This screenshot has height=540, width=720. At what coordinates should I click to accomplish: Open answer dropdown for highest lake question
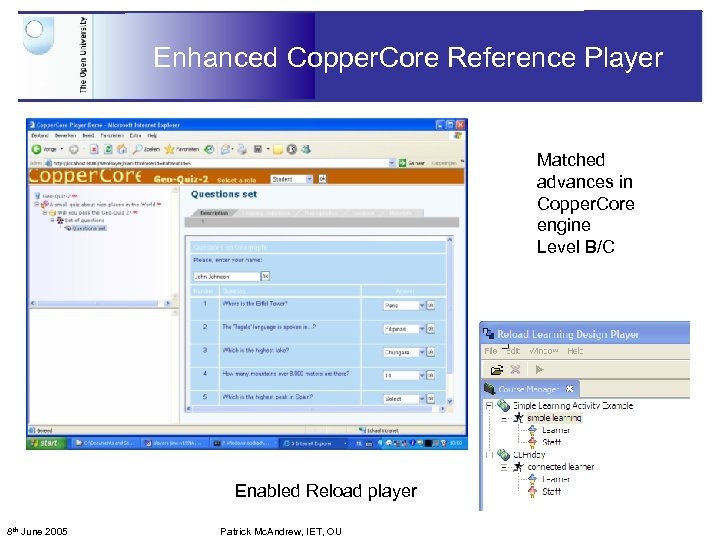[422, 352]
